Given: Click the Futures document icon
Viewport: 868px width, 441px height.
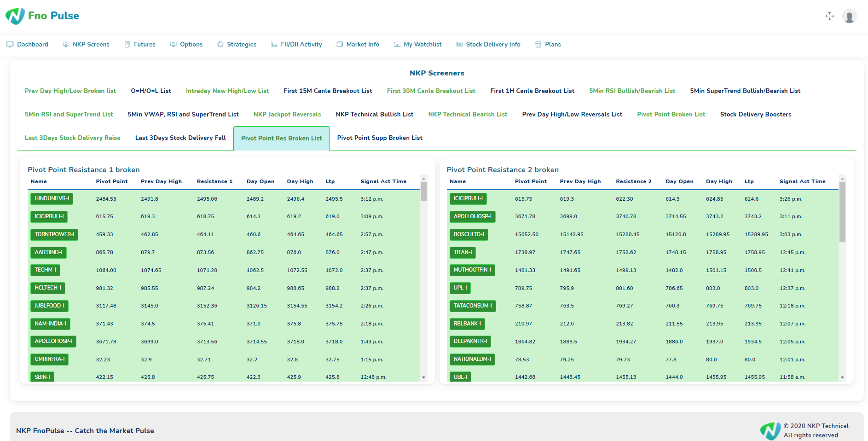Looking at the screenshot, I should (127, 45).
